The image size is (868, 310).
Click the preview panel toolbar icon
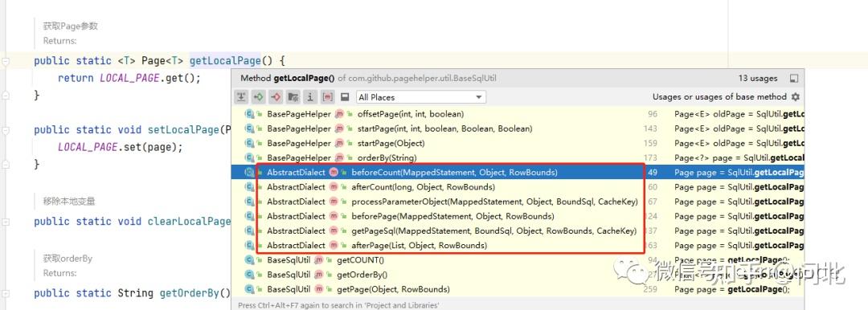pyautogui.click(x=345, y=97)
